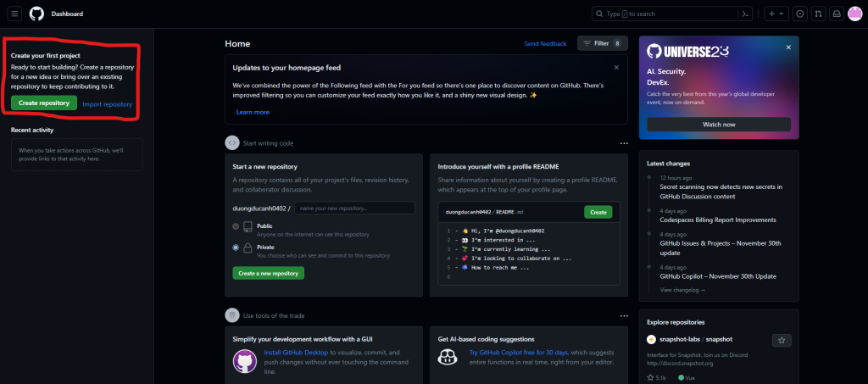
Task: Click the green Create repository button
Action: click(44, 103)
